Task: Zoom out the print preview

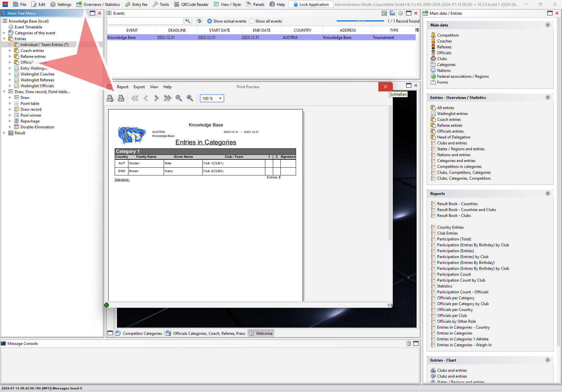Action: (x=179, y=98)
